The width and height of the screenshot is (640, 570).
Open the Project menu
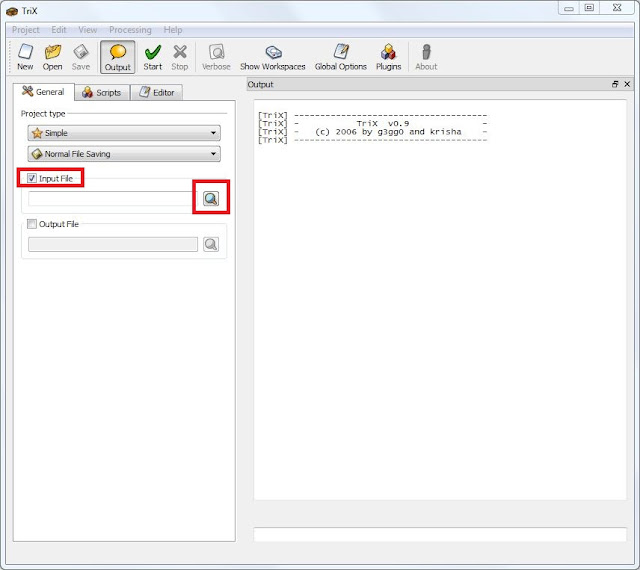[x=26, y=30]
